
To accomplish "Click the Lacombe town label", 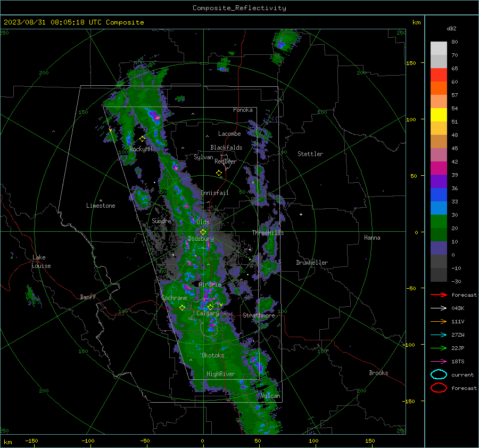I will 229,134.
